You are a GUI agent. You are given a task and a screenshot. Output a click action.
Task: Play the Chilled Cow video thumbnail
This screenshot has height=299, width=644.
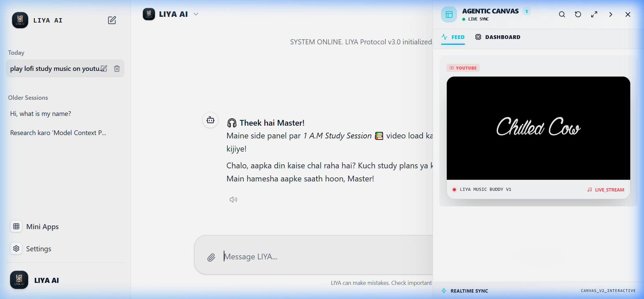point(538,128)
